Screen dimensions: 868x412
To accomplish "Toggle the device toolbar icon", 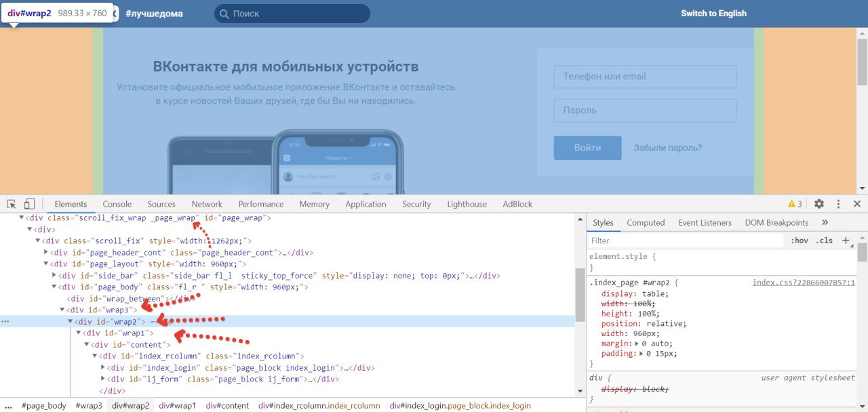I will click(29, 204).
